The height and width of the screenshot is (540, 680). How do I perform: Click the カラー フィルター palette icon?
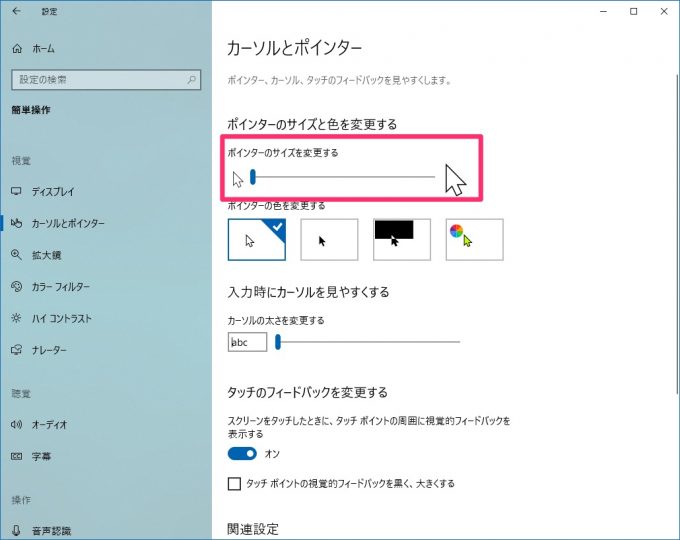16,287
